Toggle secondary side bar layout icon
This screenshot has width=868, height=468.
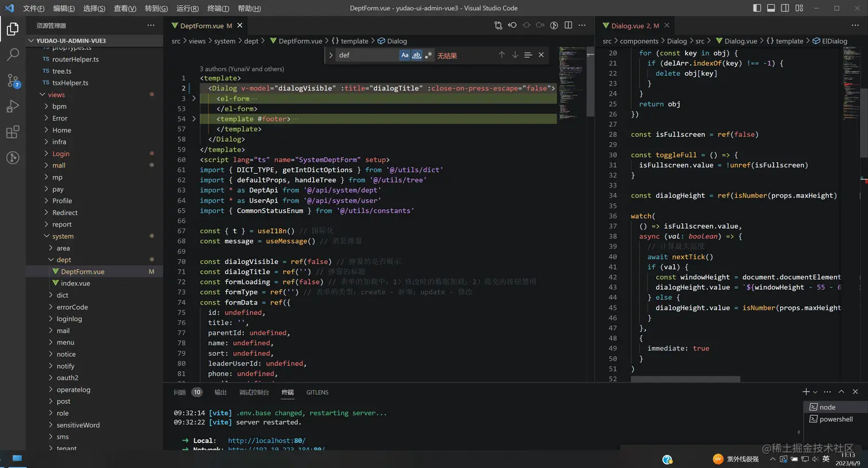pos(785,8)
